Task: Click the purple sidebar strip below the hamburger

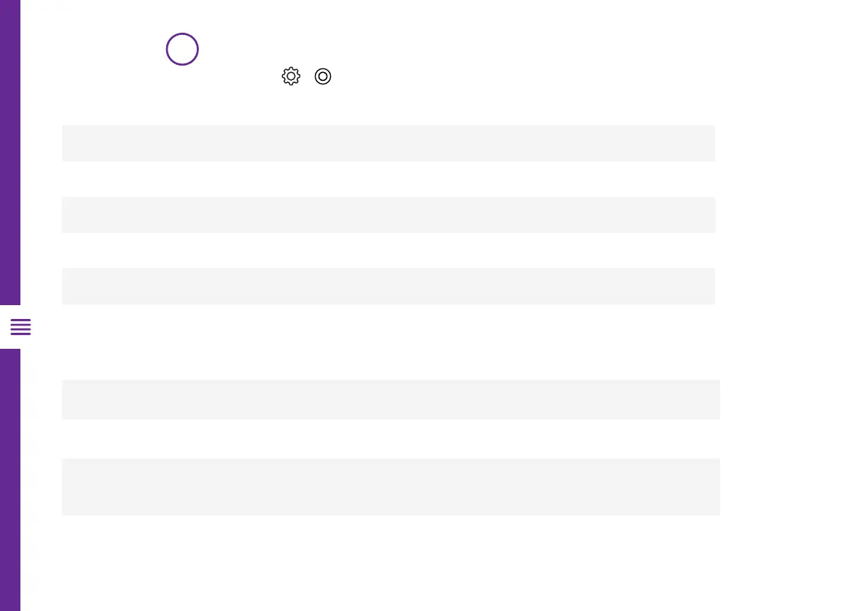Action: (x=10, y=480)
